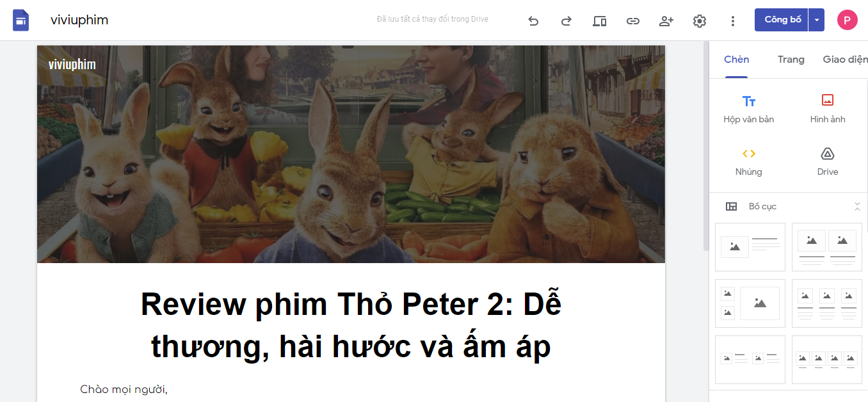
Task: Select the three-column image layout thumbnail
Action: coord(827,303)
